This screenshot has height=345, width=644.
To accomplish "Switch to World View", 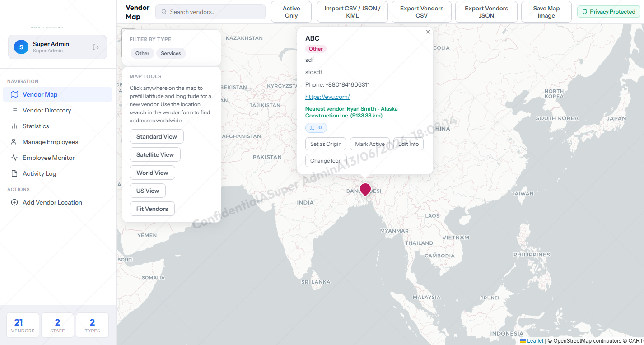I will point(152,172).
